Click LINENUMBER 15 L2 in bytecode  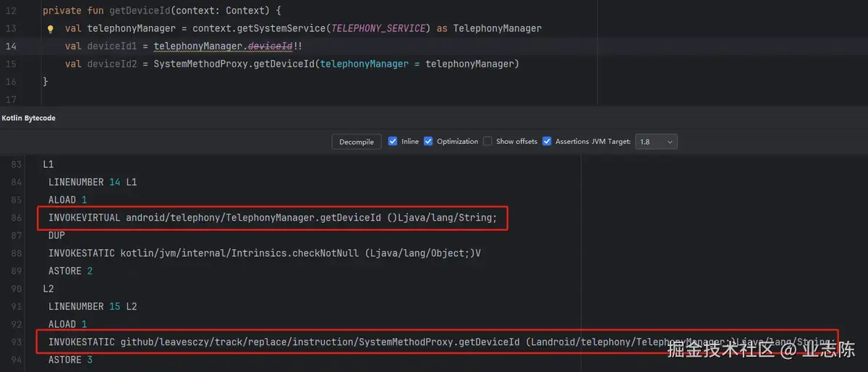(93, 306)
